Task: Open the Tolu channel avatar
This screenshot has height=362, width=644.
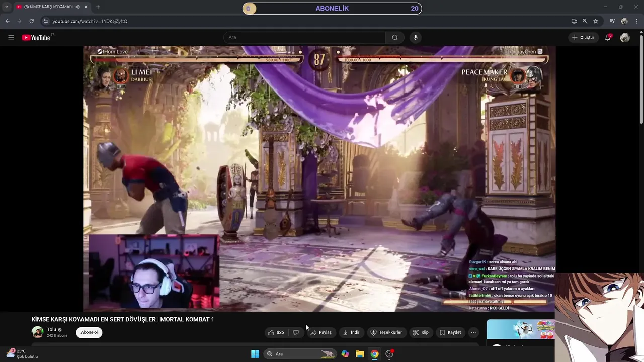Action: [x=37, y=332]
